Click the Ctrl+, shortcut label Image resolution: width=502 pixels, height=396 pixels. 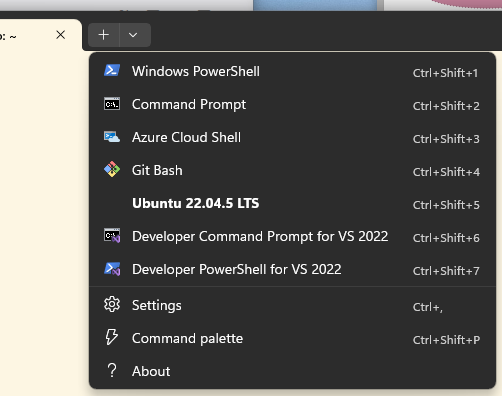tap(428, 307)
